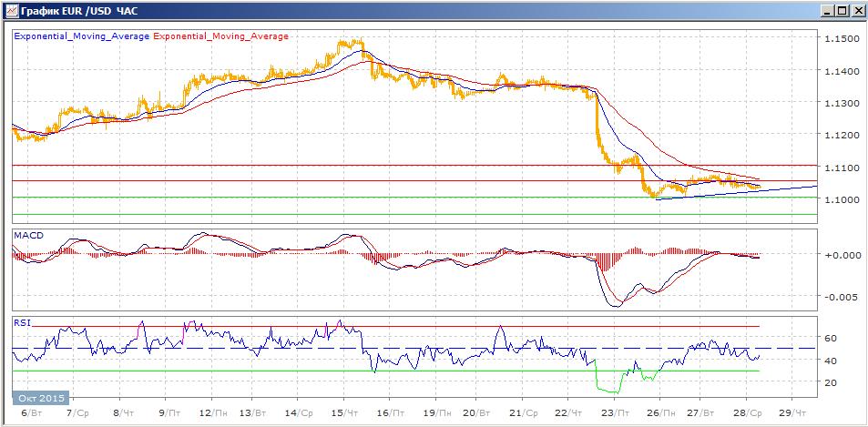Select the 28/Ср date marker

coord(749,413)
